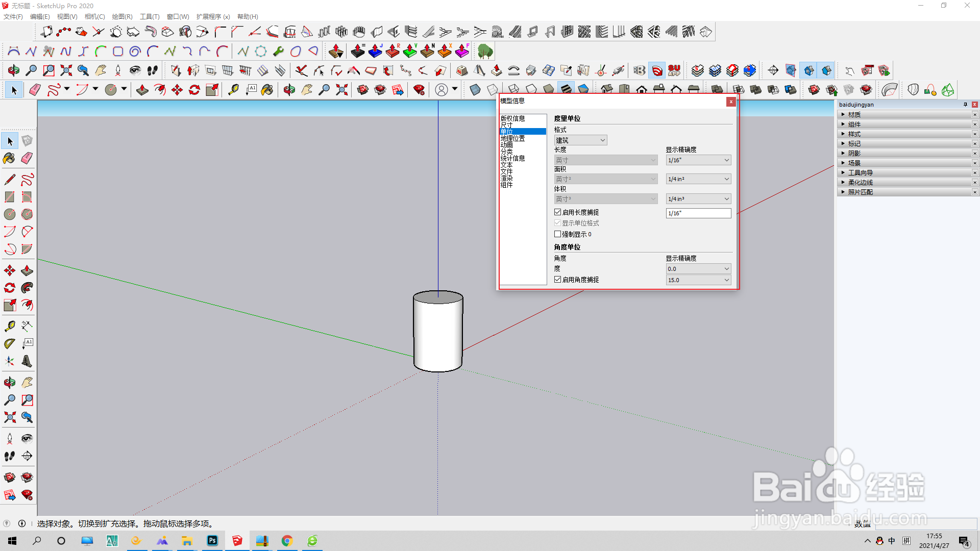
Task: Select 地理位置 in model info list
Action: click(x=512, y=138)
